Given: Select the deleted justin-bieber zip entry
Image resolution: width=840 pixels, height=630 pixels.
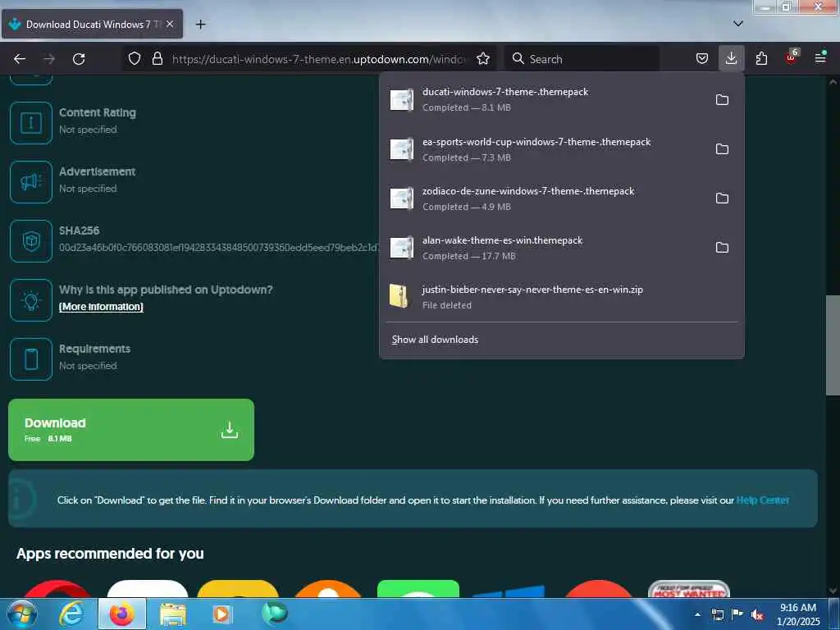Looking at the screenshot, I should (561, 297).
